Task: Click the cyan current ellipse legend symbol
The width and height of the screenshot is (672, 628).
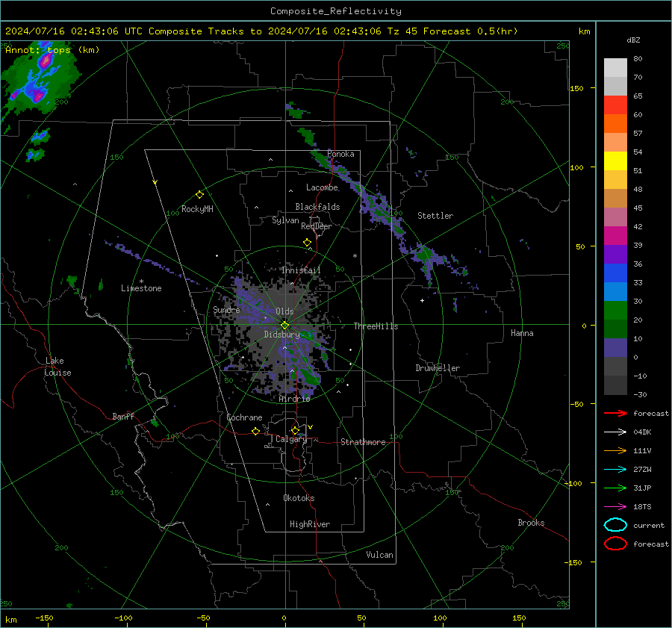Action: (x=615, y=525)
